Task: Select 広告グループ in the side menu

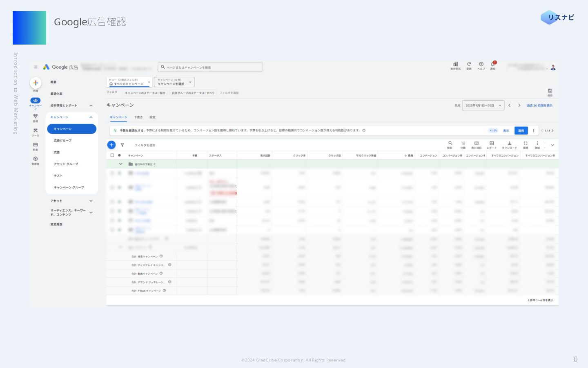Action: pos(62,141)
